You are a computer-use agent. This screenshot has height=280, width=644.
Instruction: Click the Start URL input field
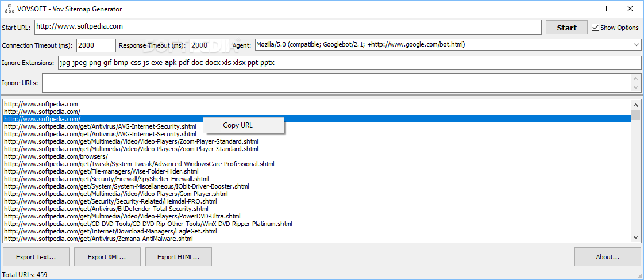(x=288, y=27)
